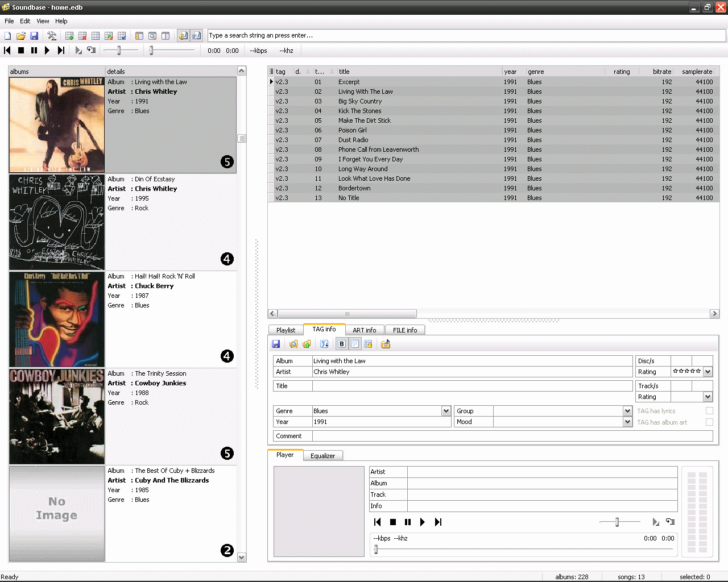Toggle the TAG has album art checkbox
The image size is (728, 582).
[709, 422]
